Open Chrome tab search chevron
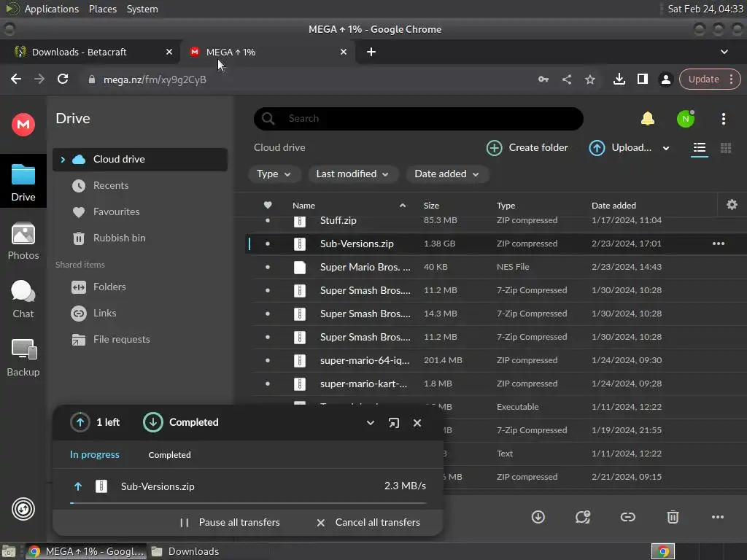 coord(724,52)
